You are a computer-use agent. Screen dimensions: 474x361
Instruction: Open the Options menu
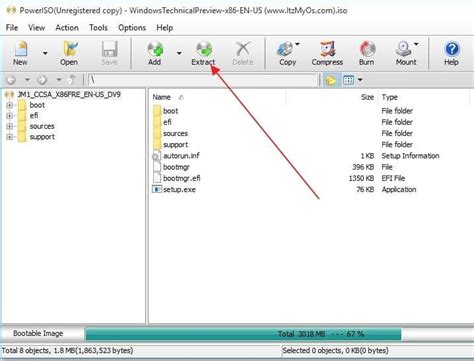(x=132, y=28)
